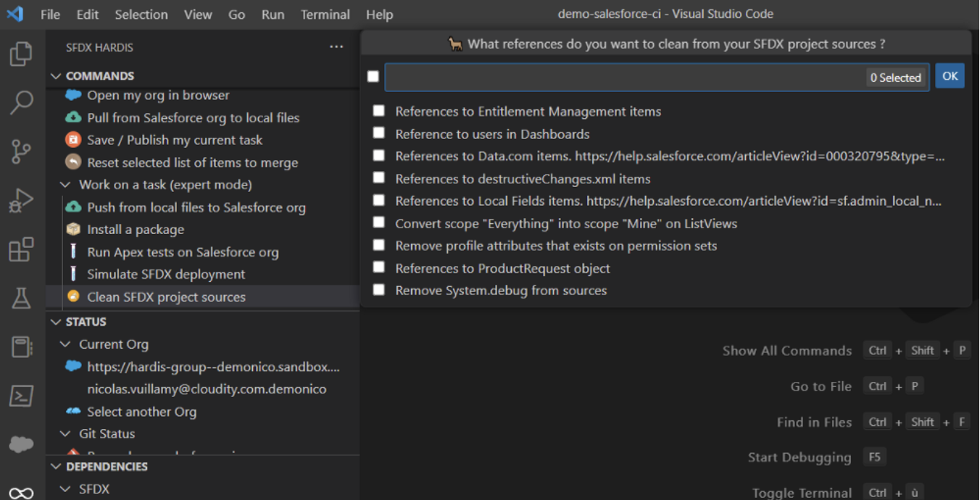Open the Testing flask icon view
Screen dimensions: 980x500
(21, 298)
